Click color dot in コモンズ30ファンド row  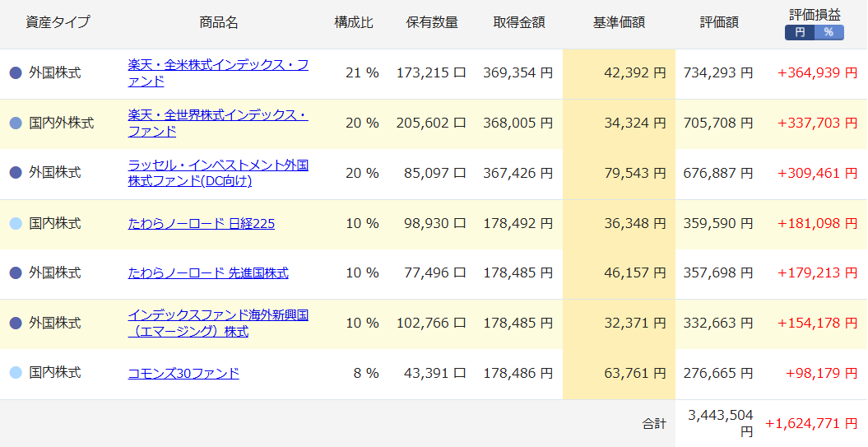(16, 373)
